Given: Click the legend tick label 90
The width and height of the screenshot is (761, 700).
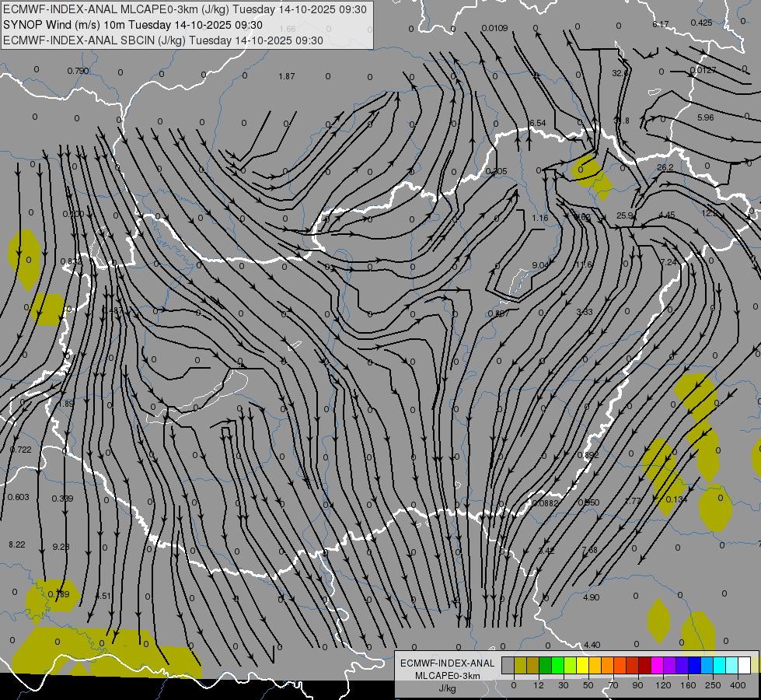Looking at the screenshot, I should [x=637, y=685].
